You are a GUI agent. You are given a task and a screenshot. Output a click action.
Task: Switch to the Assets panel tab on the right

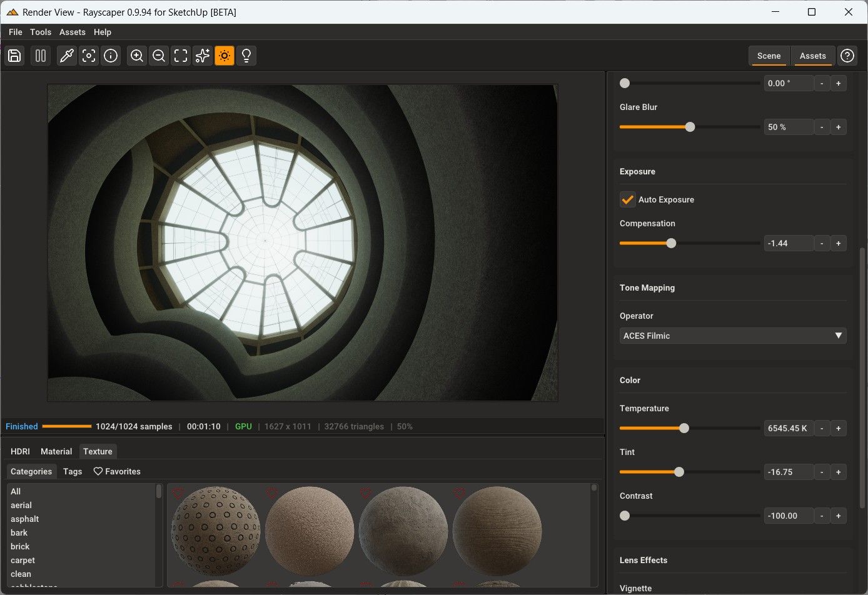(x=813, y=56)
